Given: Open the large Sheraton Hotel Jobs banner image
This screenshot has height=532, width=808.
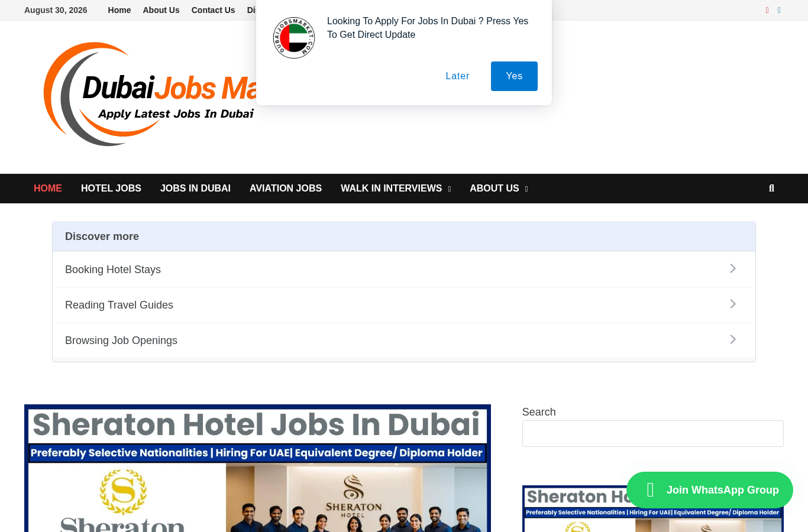Looking at the screenshot, I should [257, 468].
